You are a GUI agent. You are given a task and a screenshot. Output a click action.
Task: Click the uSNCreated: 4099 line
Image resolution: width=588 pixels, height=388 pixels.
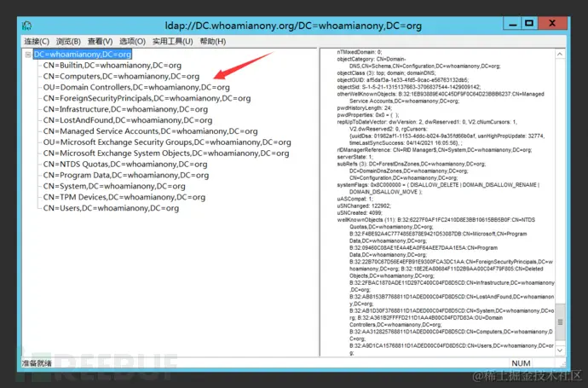click(x=360, y=213)
